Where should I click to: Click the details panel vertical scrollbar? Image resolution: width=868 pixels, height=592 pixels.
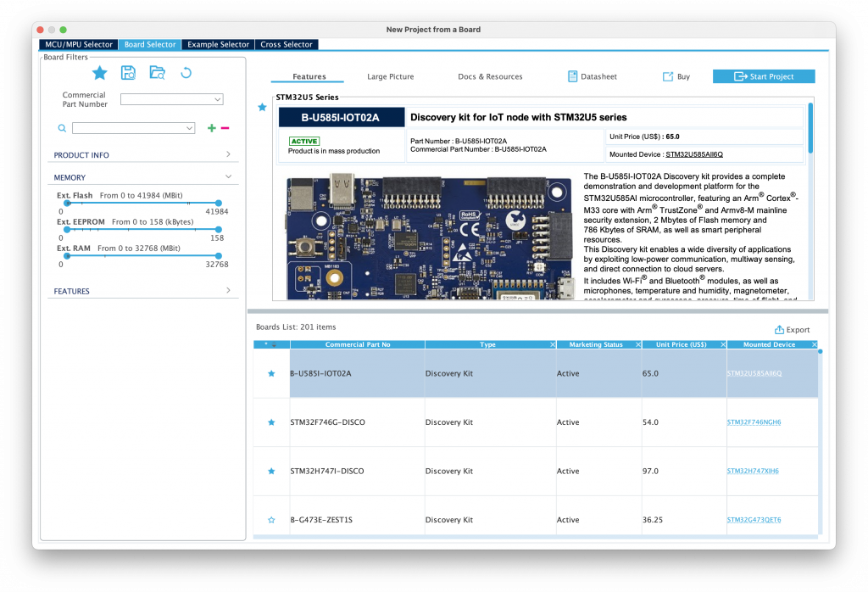(810, 127)
